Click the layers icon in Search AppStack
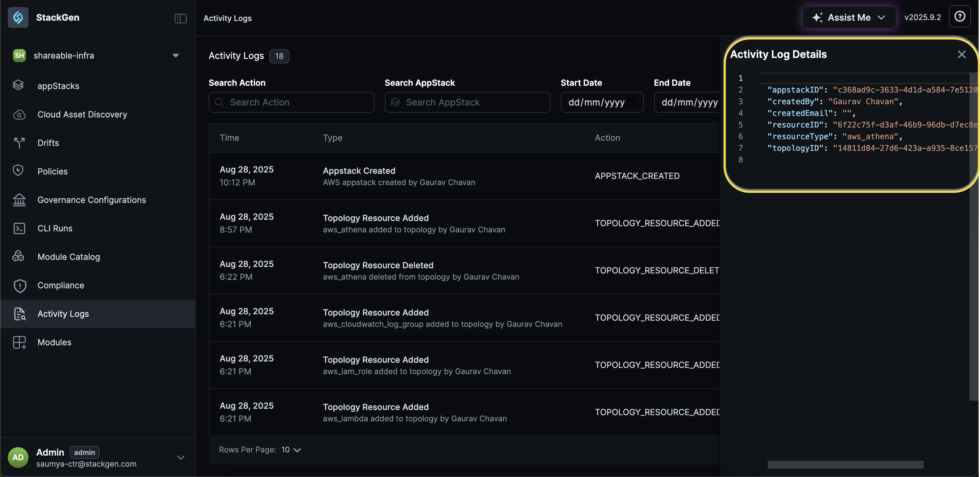Screen dimensions: 980x477 395,102
